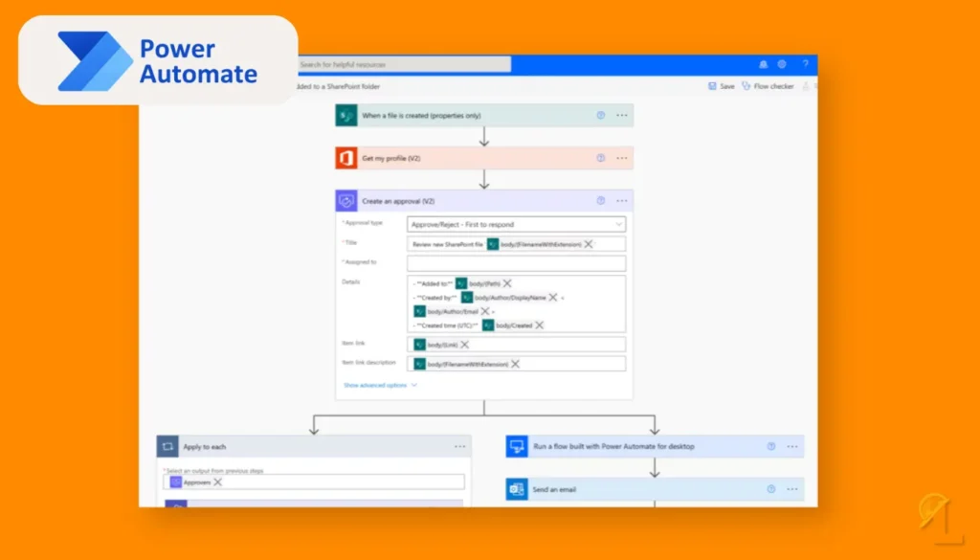Remove body/{Link} token from Item link
This screenshot has height=560, width=980.
[x=465, y=345]
